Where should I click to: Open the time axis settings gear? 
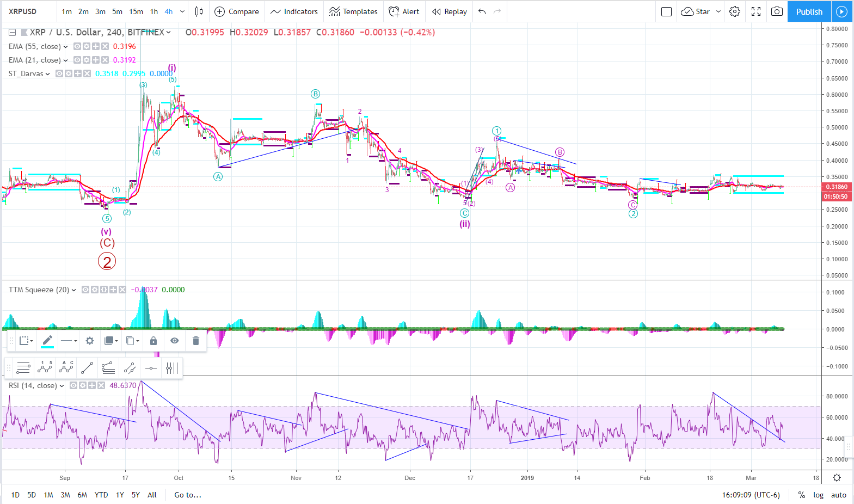pos(837,477)
